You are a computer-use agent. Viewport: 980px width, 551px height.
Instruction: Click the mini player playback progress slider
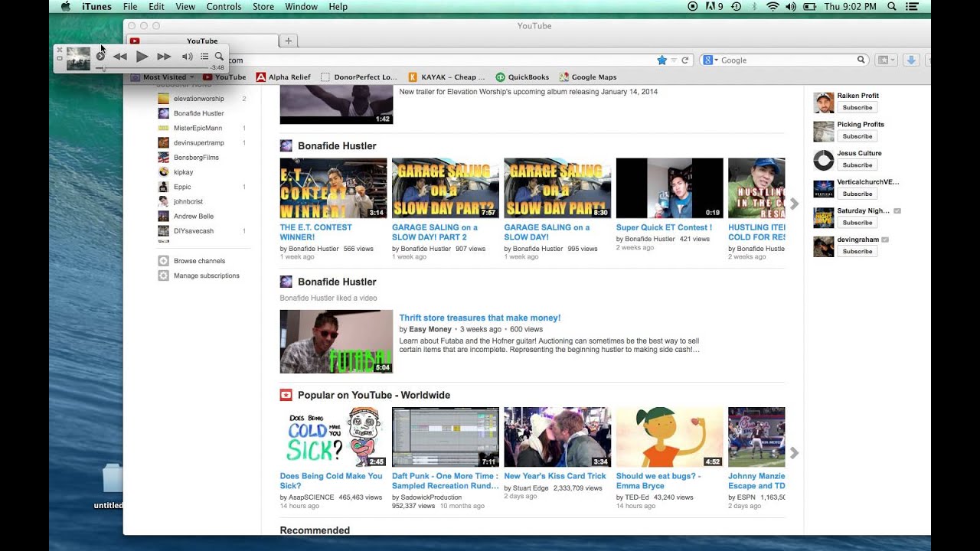click(x=153, y=68)
